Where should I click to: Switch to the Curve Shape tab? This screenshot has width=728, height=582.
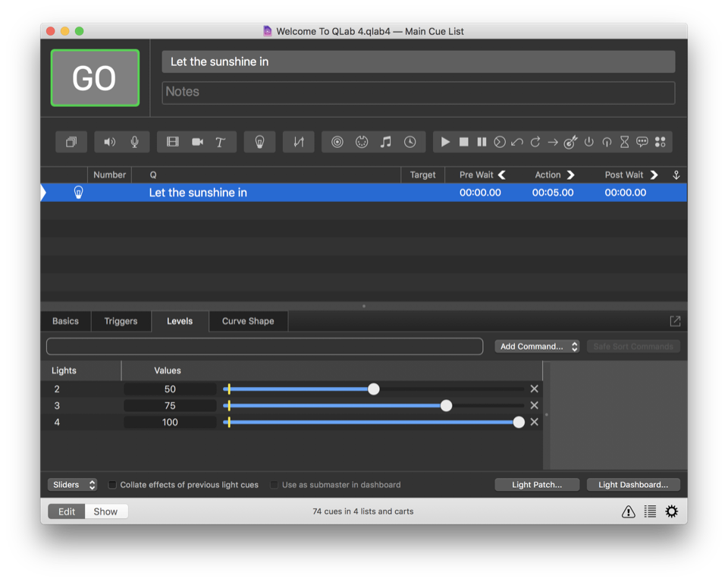(x=248, y=321)
